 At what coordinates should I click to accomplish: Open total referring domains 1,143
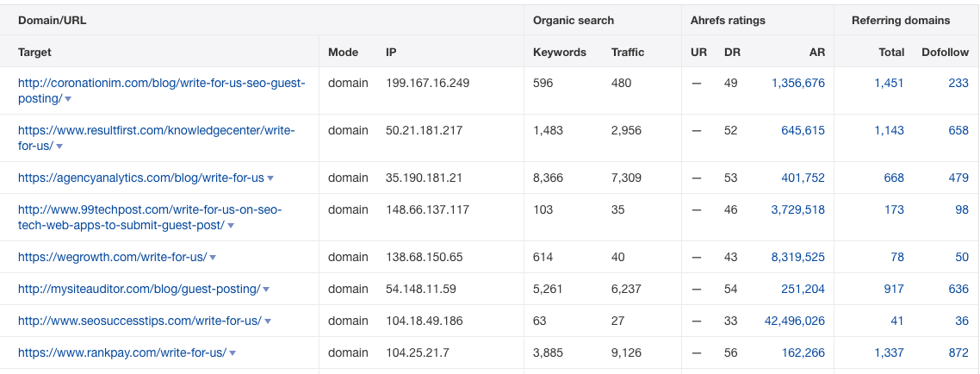point(890,130)
